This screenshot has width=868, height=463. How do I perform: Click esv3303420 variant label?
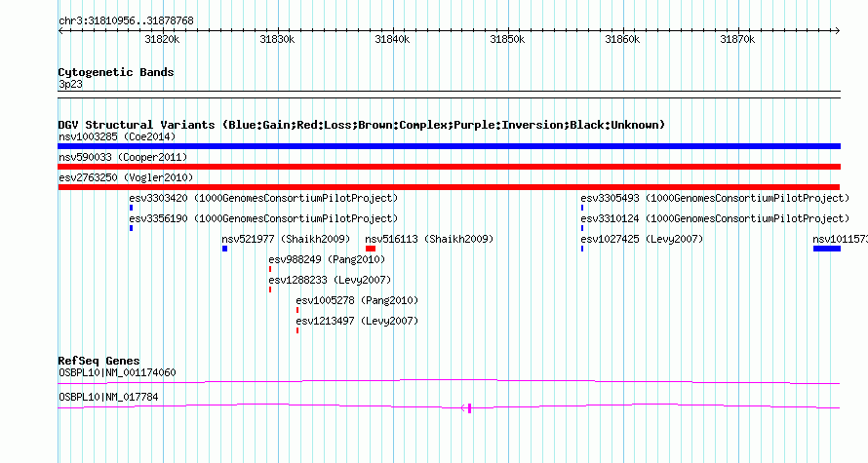tap(263, 198)
